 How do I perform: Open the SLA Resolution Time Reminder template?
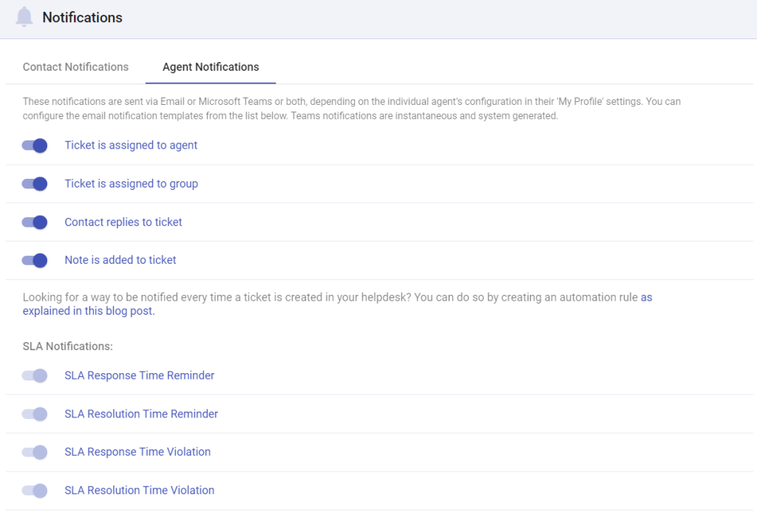pos(141,414)
